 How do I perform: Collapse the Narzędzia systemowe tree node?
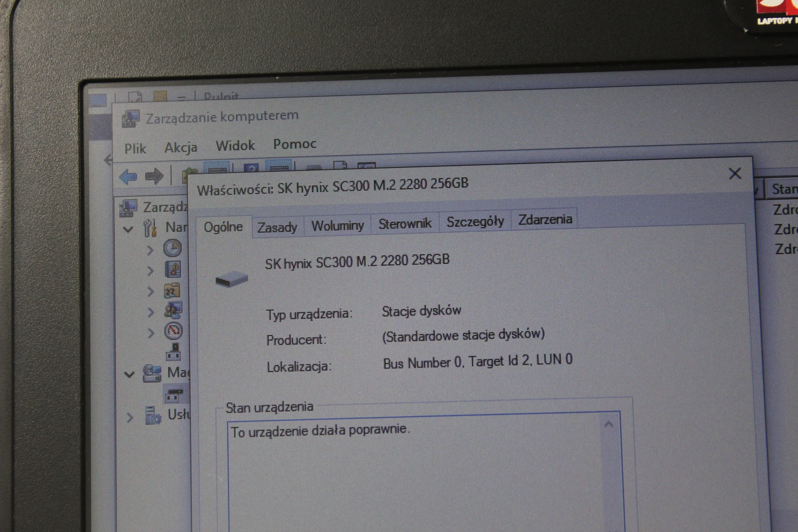pos(128,230)
